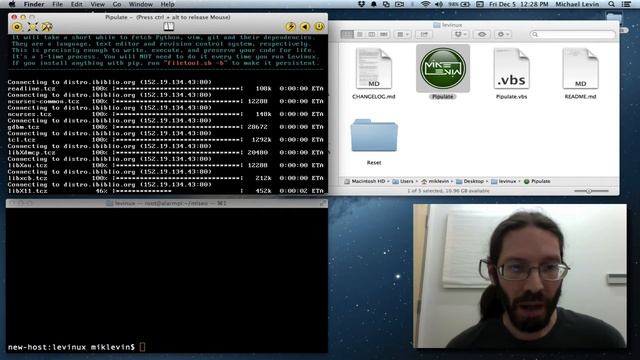640x360 pixels.
Task: Click the Dropbox icon in menu bar
Action: point(361,4)
